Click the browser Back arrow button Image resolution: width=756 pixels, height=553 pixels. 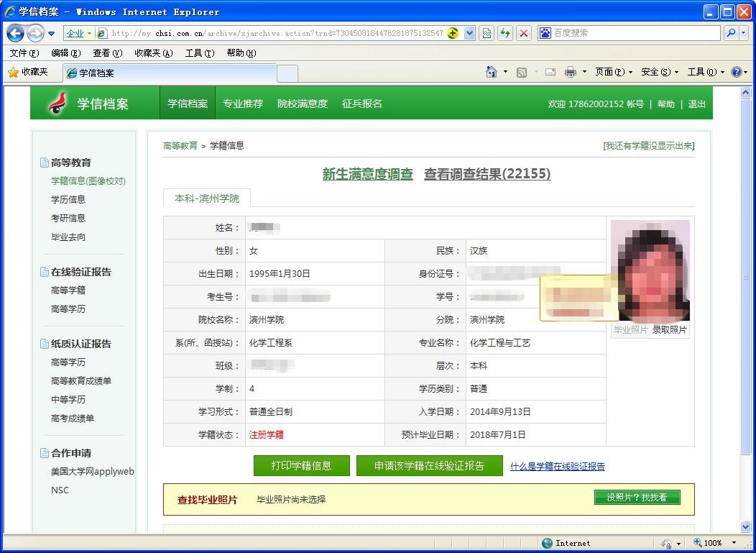16,33
